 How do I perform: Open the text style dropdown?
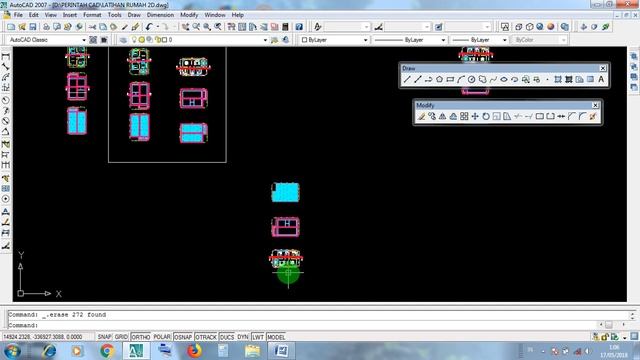[x=347, y=27]
